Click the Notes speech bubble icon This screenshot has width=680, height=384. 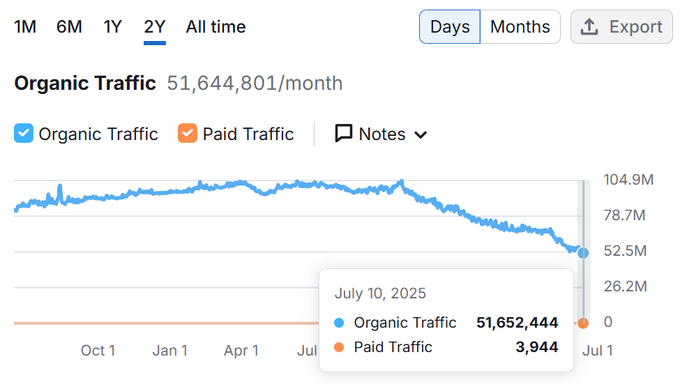point(343,134)
